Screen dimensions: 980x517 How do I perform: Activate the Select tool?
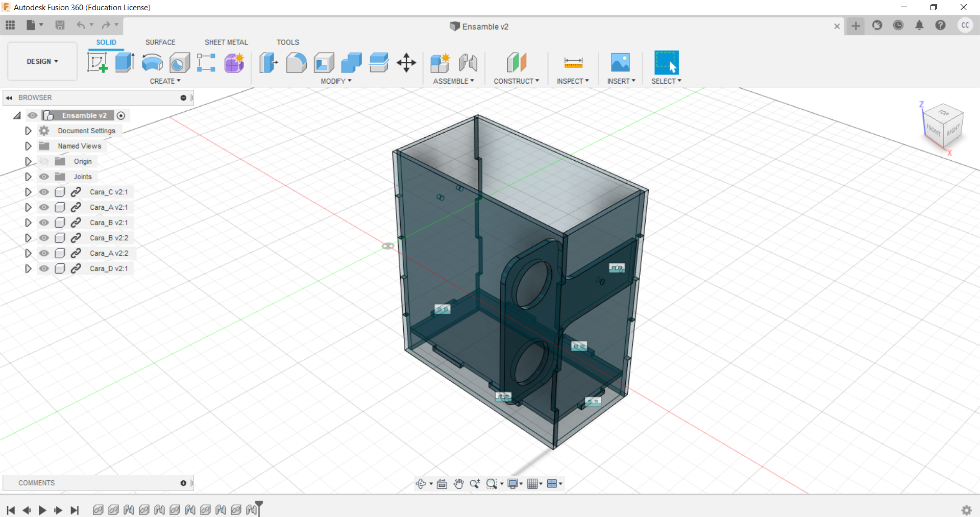(x=667, y=63)
